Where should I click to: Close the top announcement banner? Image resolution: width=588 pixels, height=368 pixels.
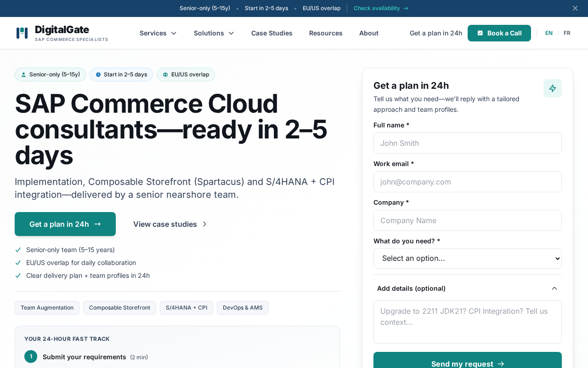coord(575,8)
